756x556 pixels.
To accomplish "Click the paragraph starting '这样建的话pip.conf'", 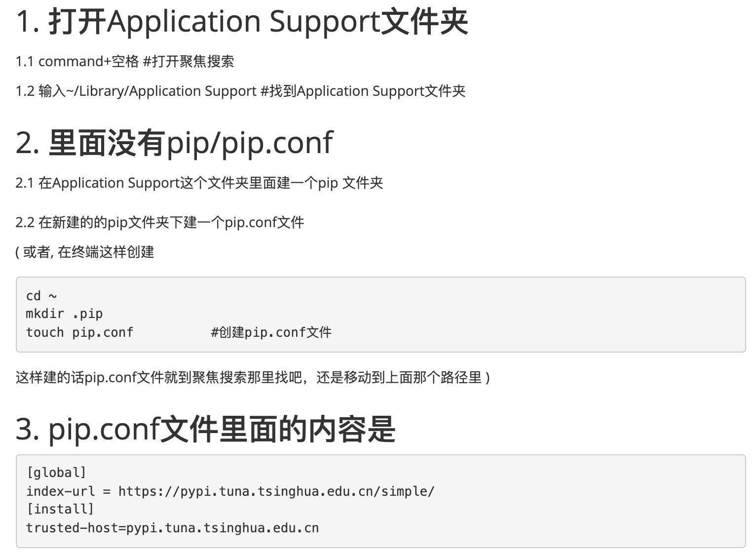I will (x=252, y=378).
